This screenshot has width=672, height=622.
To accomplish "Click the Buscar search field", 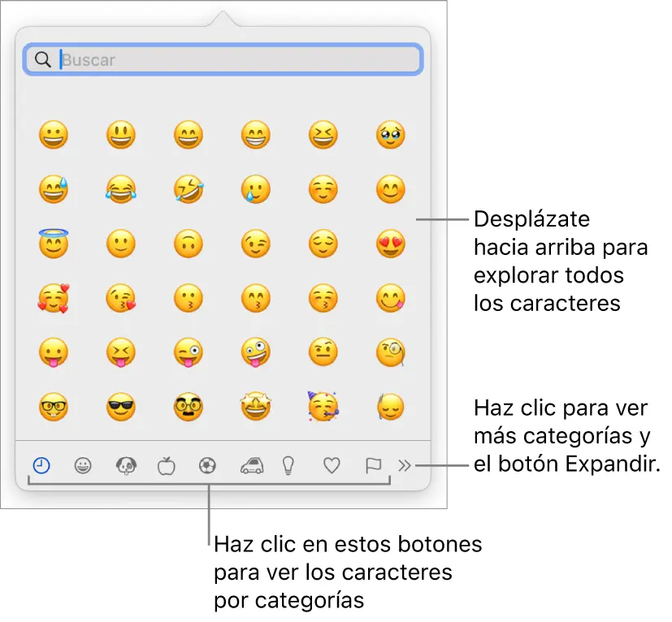I will click(223, 59).
